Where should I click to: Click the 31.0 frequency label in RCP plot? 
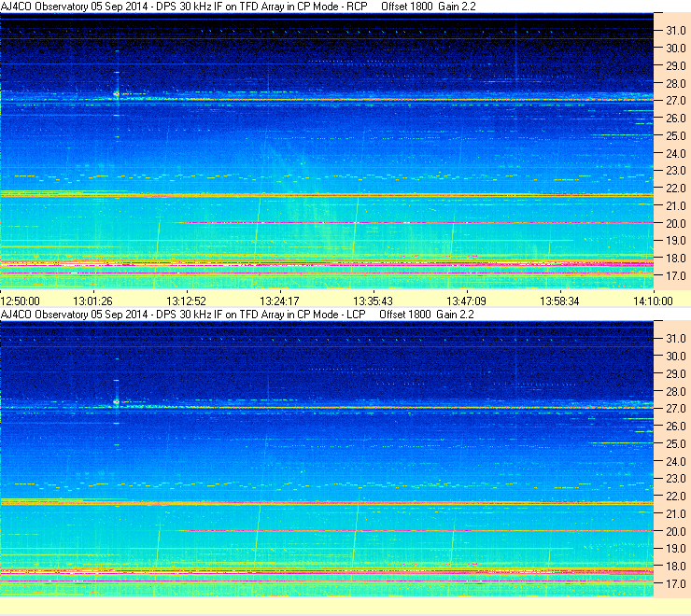point(676,31)
